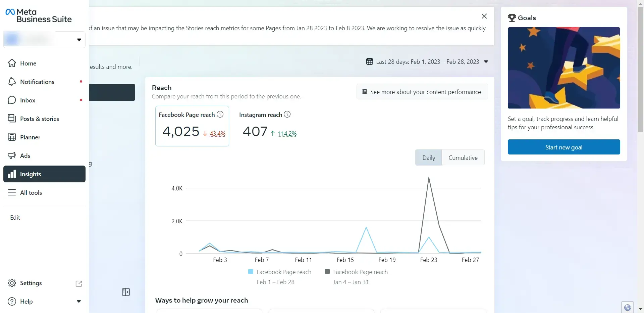The height and width of the screenshot is (313, 644).
Task: Click See more about your content performance
Action: click(422, 92)
